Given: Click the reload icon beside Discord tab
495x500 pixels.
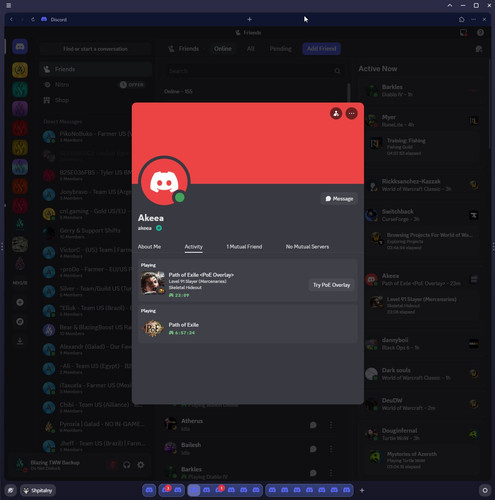Looking at the screenshot, I should (33, 19).
